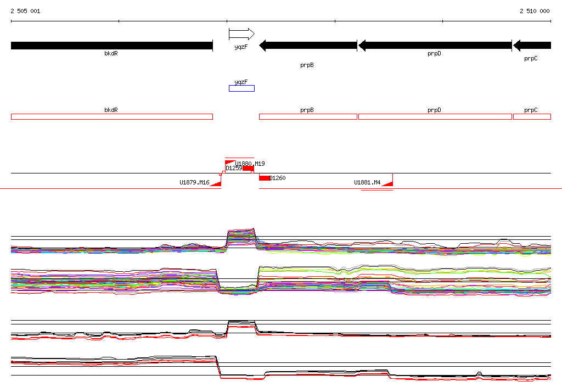The height and width of the screenshot is (392, 562).
Task: Click the red block beside D1260
Action: point(264,178)
